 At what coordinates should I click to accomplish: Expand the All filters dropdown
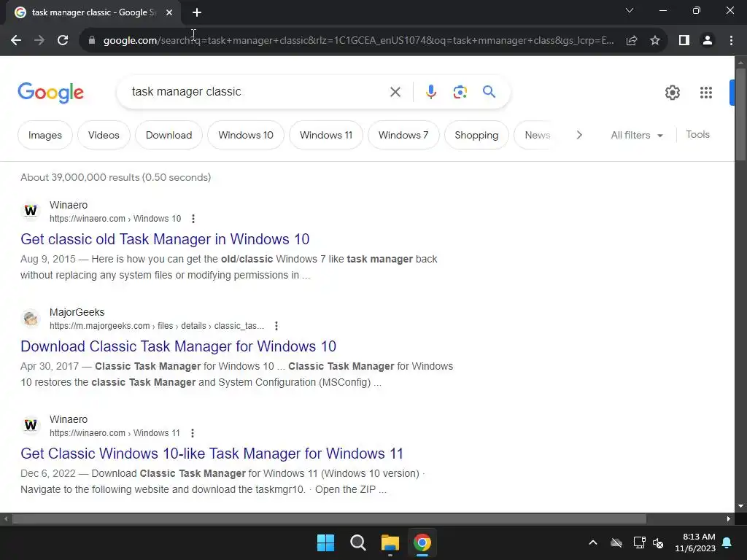pos(636,135)
